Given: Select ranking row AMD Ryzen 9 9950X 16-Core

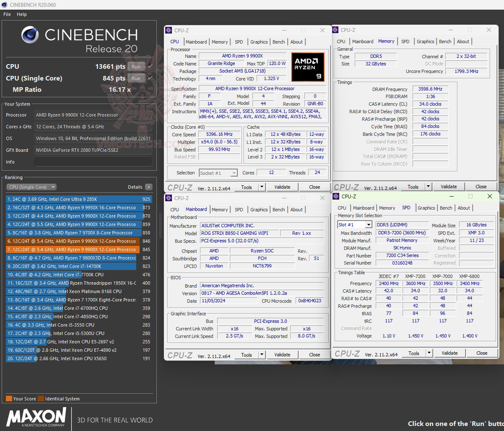Looking at the screenshot, I should pos(79,208).
